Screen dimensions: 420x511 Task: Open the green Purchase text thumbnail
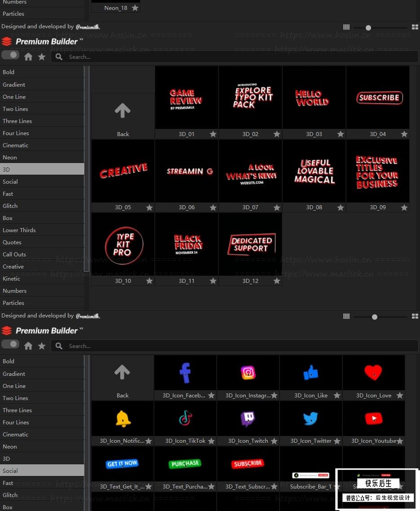tap(185, 464)
